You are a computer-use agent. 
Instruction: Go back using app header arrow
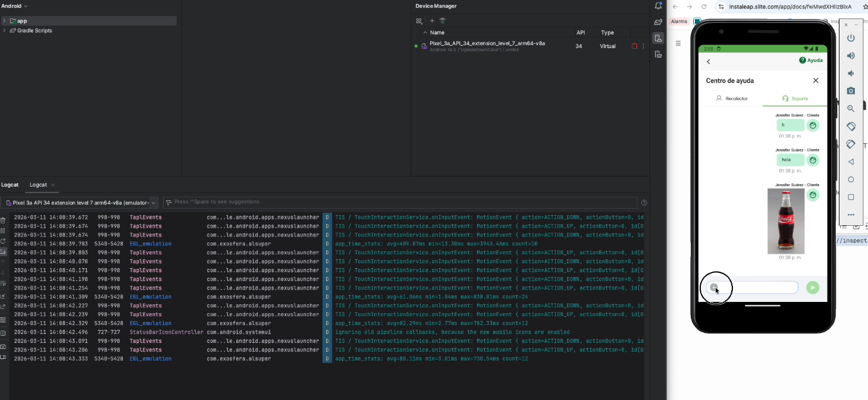coord(708,62)
